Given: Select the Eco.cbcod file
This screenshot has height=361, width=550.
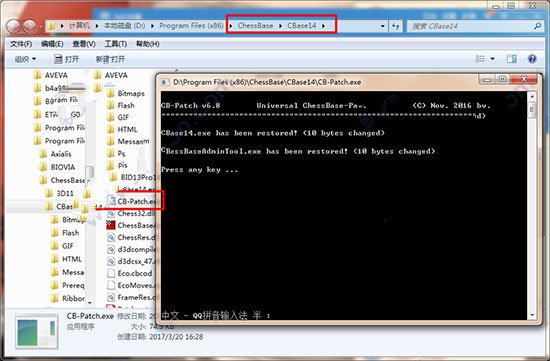Looking at the screenshot, I should click(x=129, y=273).
